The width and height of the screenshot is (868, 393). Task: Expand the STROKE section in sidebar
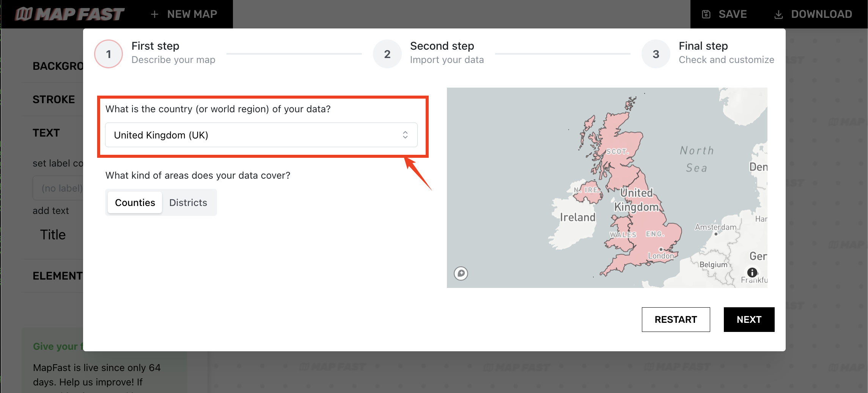coord(53,99)
